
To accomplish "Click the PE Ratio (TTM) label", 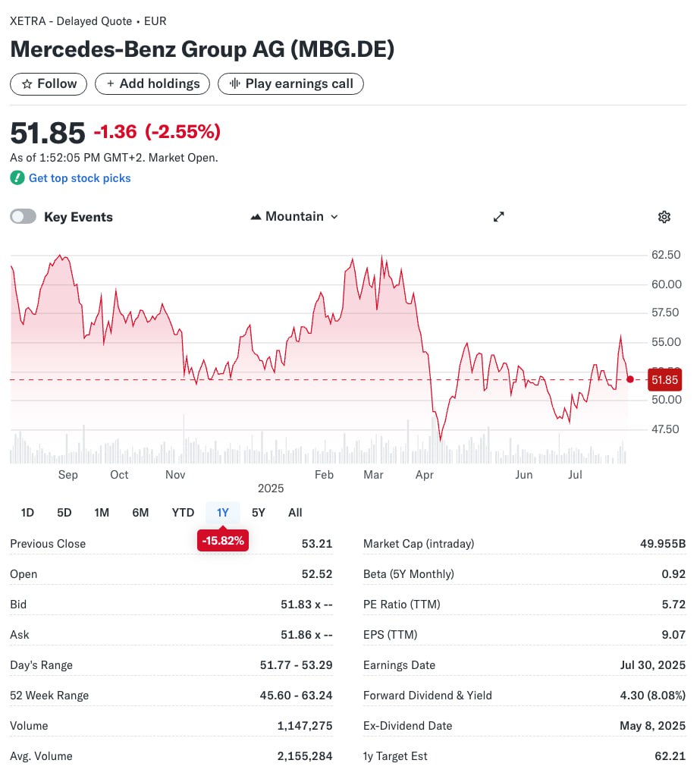I will [x=402, y=604].
